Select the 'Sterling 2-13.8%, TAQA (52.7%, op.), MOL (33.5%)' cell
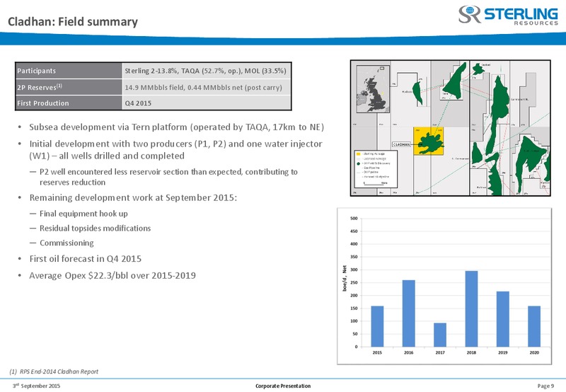Screen dimensions: 566x392 pos(207,71)
